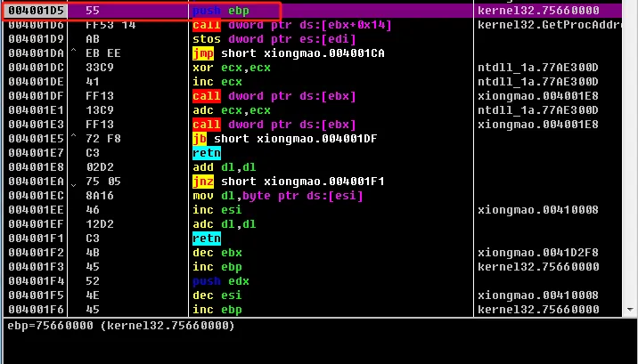Image resolution: width=638 pixels, height=364 pixels.
Task: Select the 'dec esi' instruction
Action: pyautogui.click(x=217, y=295)
